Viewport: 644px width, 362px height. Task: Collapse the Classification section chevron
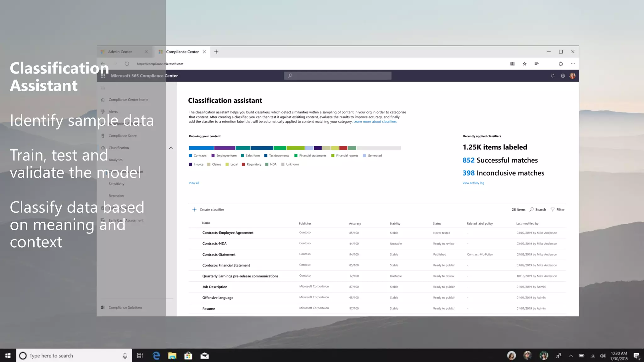click(x=171, y=148)
